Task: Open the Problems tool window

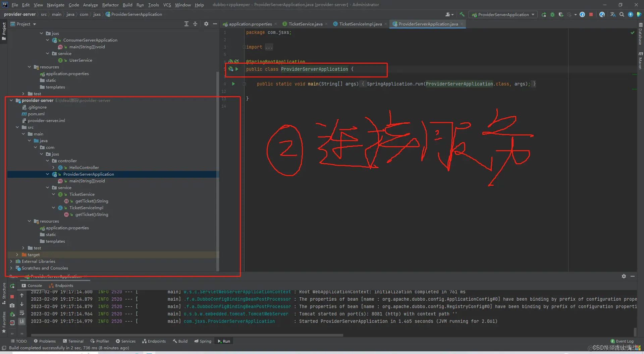Action: (x=45, y=341)
